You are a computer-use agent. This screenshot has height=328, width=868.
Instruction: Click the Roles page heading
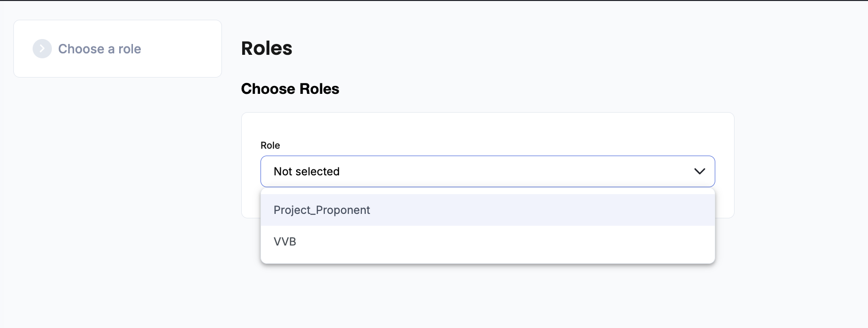tap(266, 48)
